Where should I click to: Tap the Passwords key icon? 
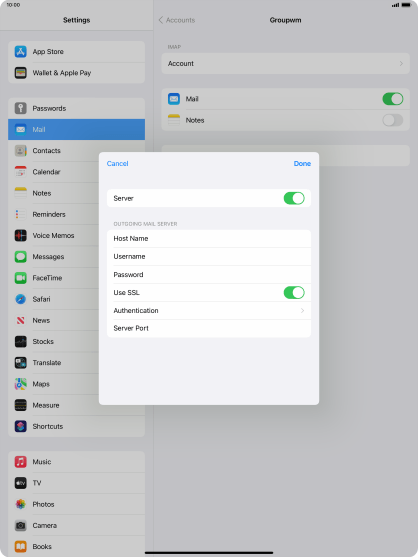pos(21,108)
